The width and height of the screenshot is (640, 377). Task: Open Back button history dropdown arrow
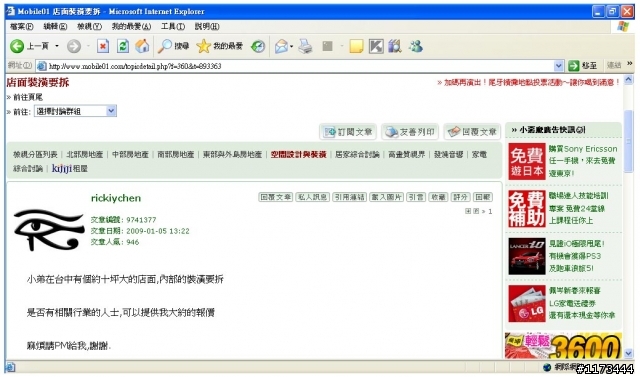point(57,46)
